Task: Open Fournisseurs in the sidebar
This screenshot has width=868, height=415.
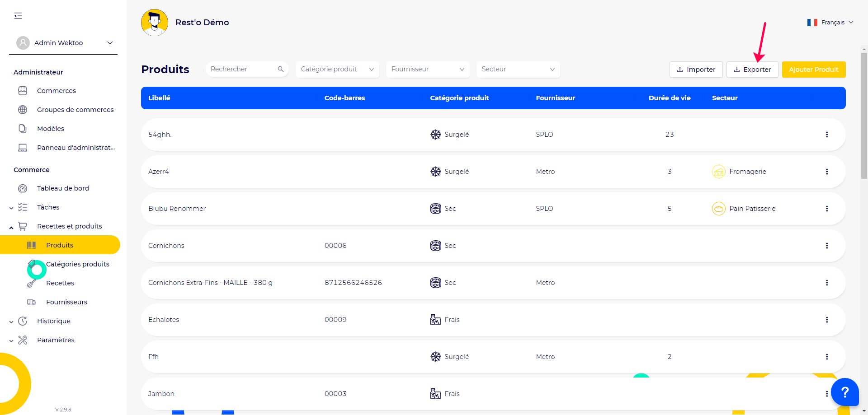Action: pos(67,302)
